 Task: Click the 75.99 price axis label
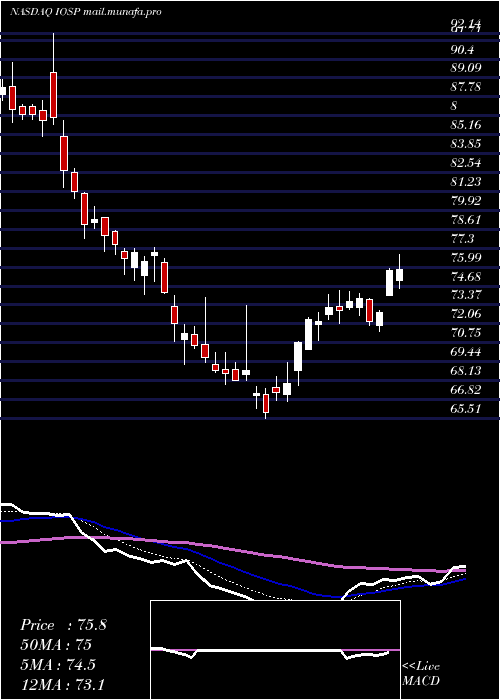(466, 258)
